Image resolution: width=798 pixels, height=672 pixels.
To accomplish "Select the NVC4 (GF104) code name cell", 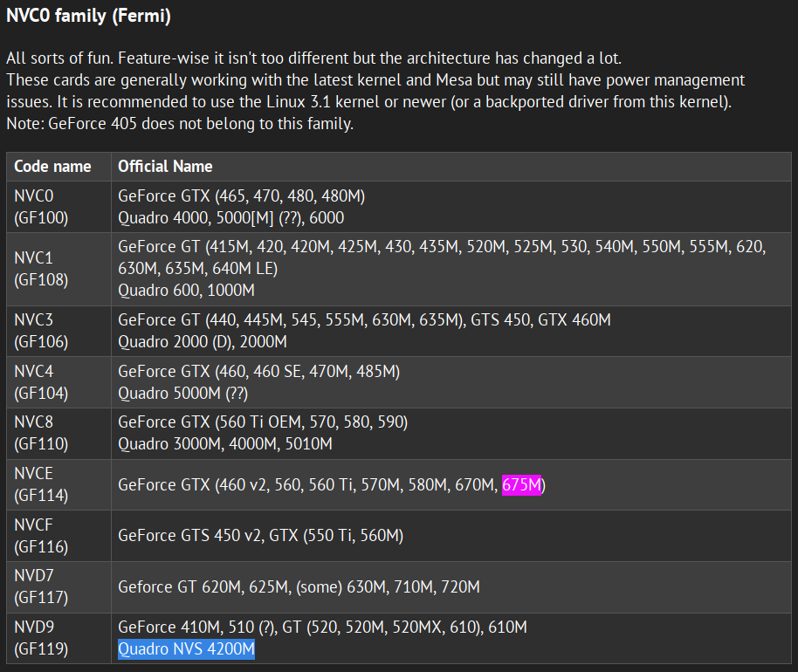I will (x=41, y=382).
